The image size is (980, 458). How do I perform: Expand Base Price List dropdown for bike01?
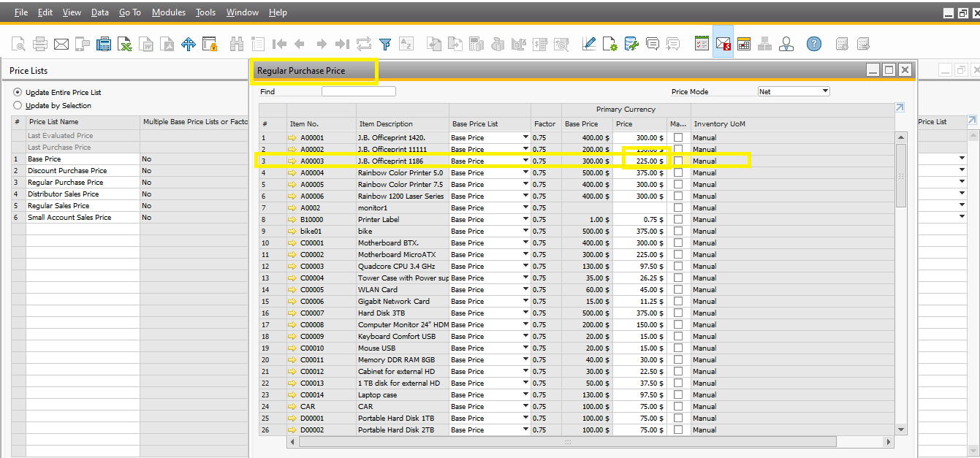tap(525, 231)
